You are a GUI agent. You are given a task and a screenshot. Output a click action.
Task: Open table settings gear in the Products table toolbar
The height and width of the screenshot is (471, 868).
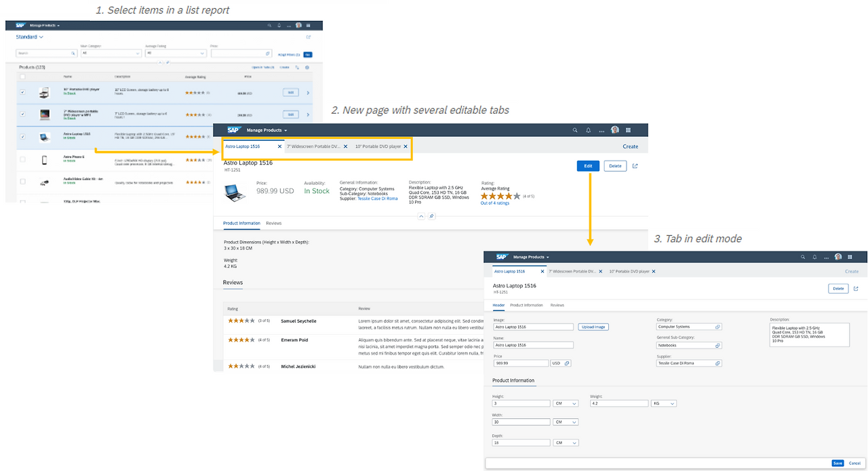tap(307, 67)
